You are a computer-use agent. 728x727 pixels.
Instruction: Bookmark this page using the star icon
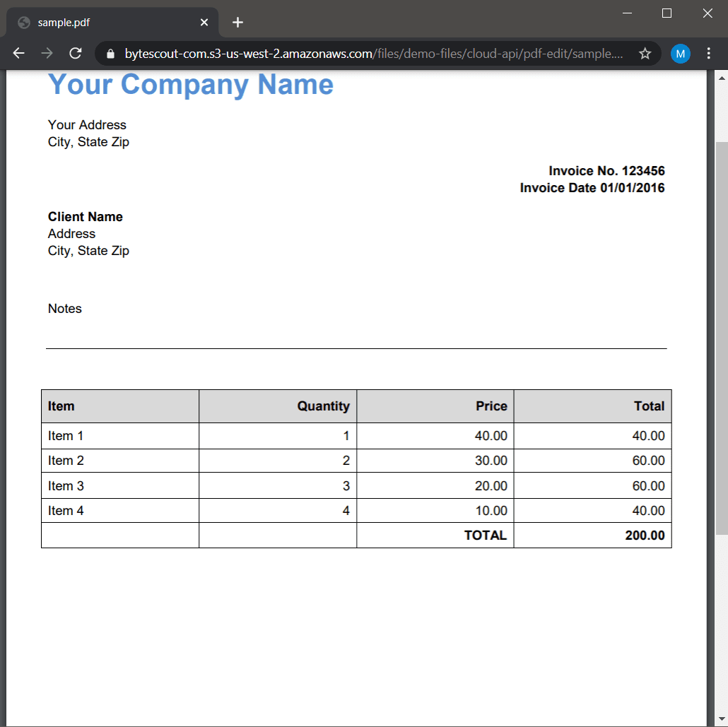[645, 53]
